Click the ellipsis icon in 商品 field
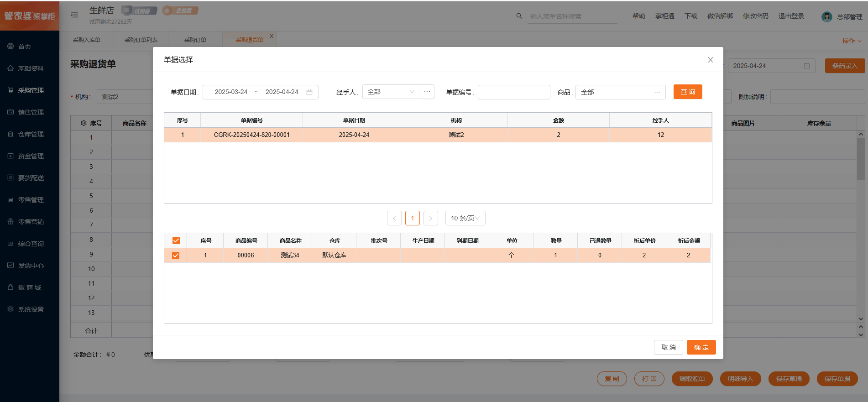Screen dimensions: 868x402 [x=657, y=92]
